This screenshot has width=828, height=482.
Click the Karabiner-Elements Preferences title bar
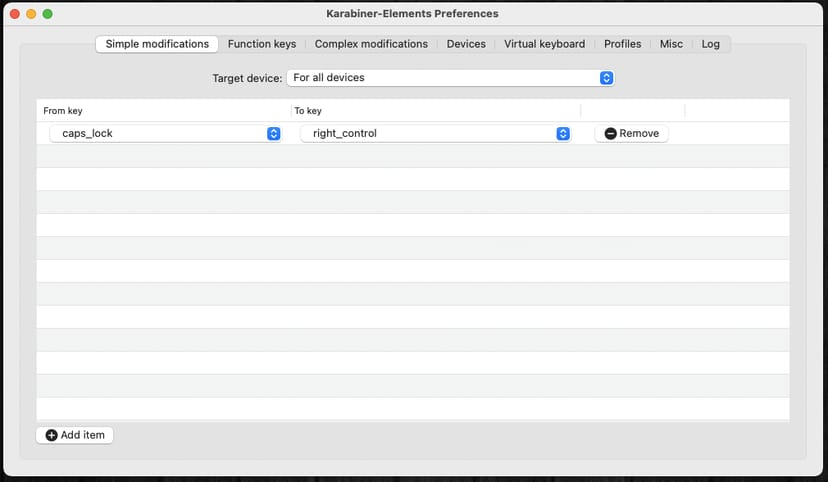point(412,14)
